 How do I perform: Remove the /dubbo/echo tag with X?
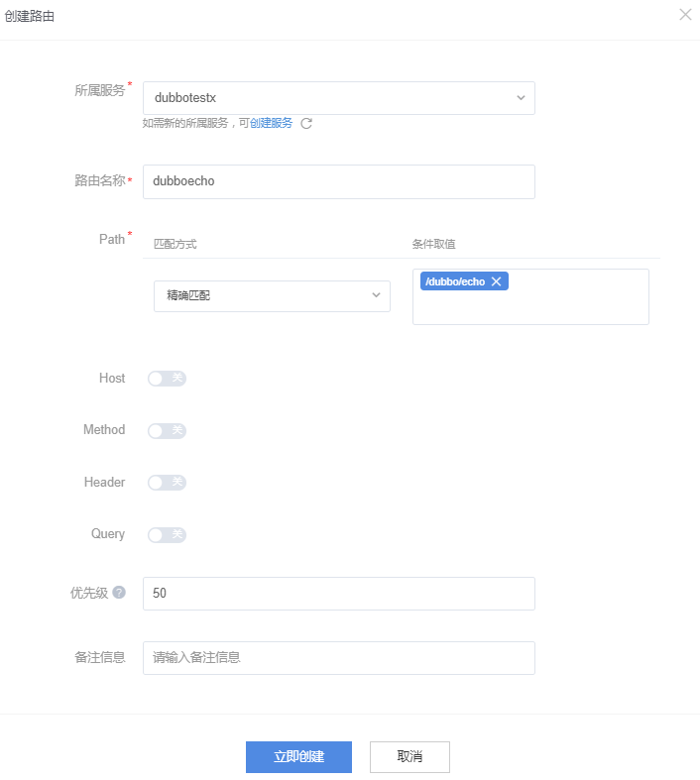[497, 281]
